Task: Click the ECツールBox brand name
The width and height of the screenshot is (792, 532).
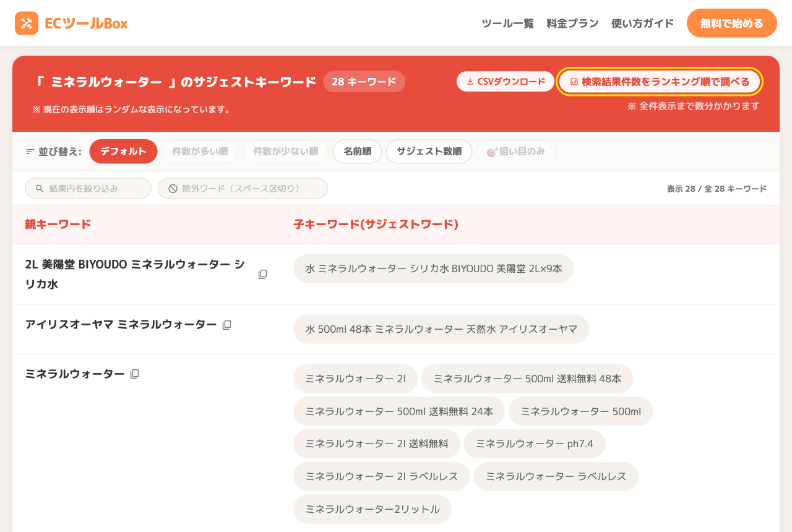Action: pyautogui.click(x=86, y=24)
